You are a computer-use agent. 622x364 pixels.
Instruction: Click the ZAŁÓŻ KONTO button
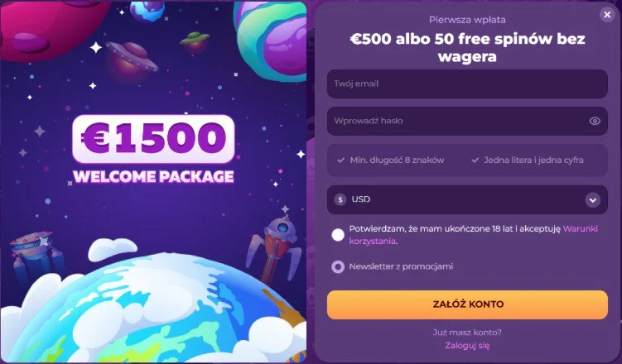[x=467, y=304]
